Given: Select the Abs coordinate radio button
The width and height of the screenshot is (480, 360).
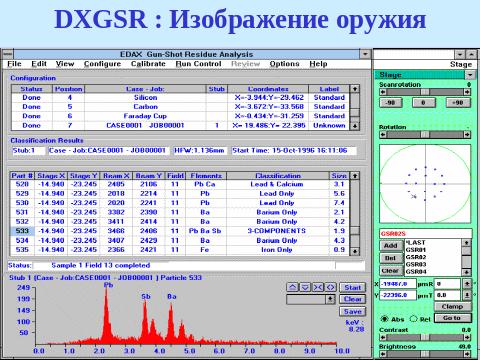Looking at the screenshot, I should pos(384,319).
